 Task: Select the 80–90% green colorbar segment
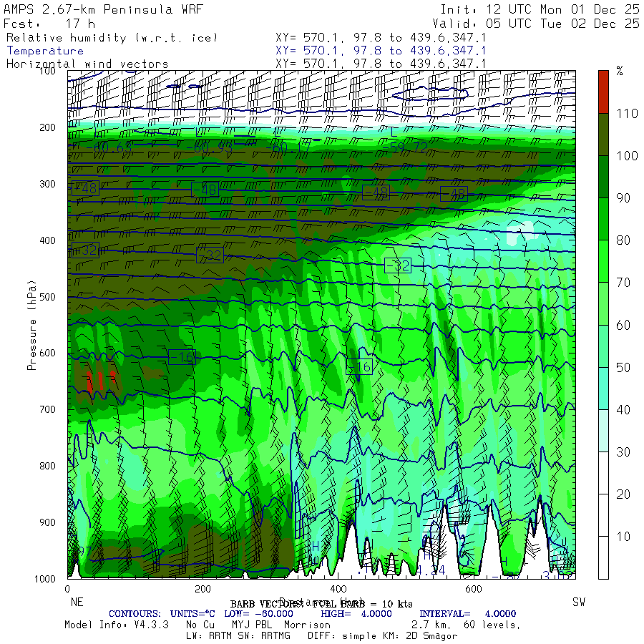pos(603,219)
